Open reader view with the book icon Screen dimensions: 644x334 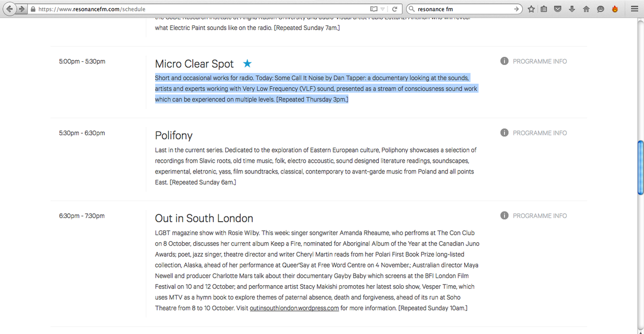point(374,9)
